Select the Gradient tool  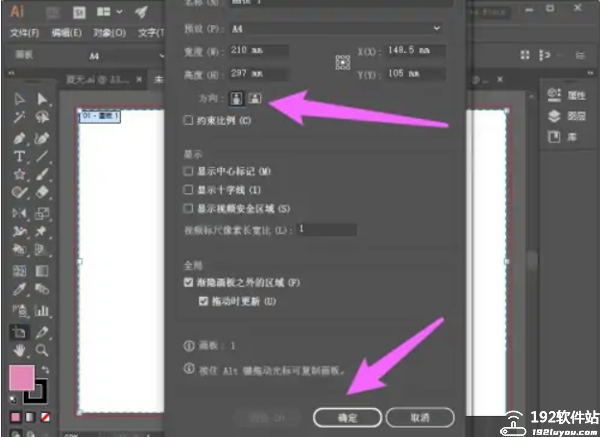[x=42, y=271]
